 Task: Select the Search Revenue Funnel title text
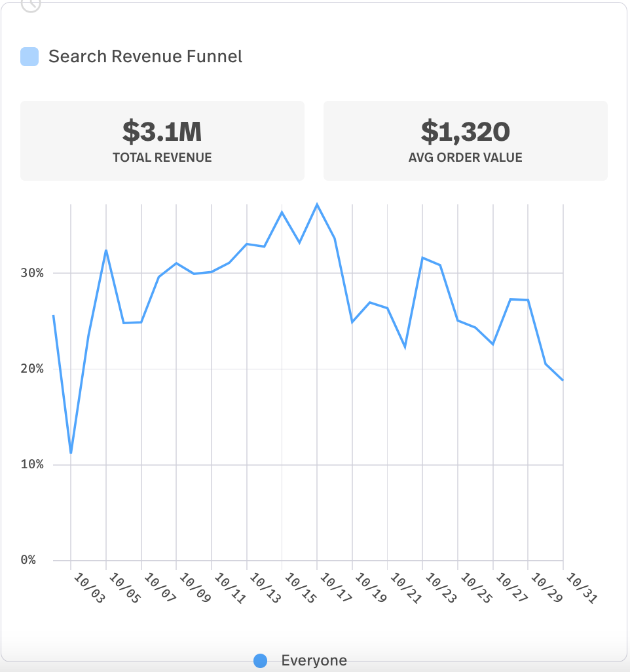tap(145, 56)
